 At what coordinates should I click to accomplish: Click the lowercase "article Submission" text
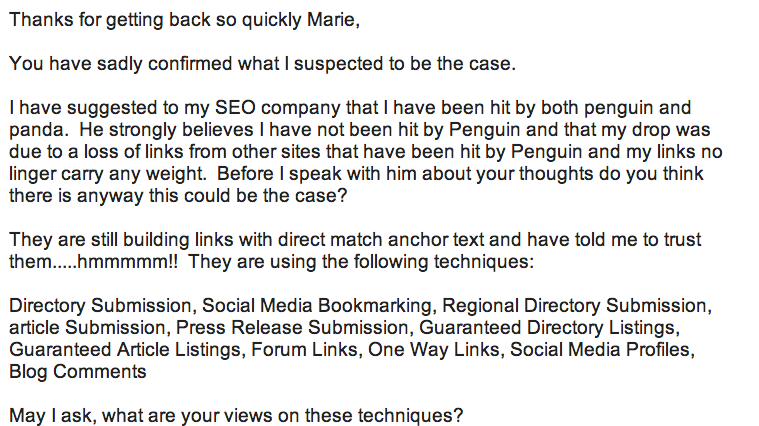(78, 328)
